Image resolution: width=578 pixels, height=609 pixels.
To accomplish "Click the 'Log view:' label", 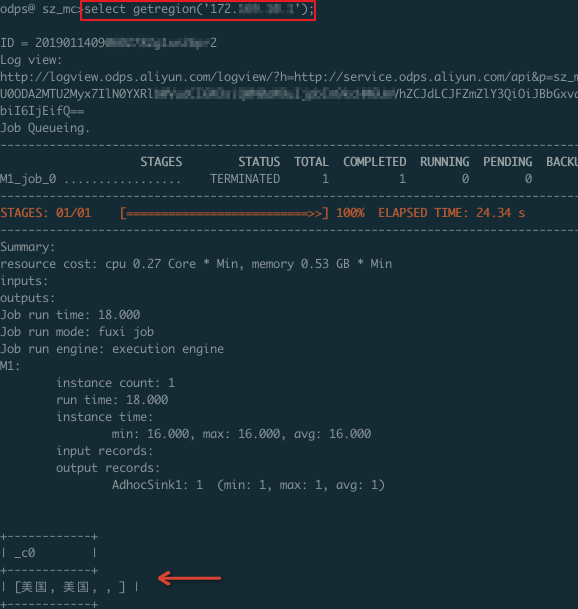I will 31,60.
